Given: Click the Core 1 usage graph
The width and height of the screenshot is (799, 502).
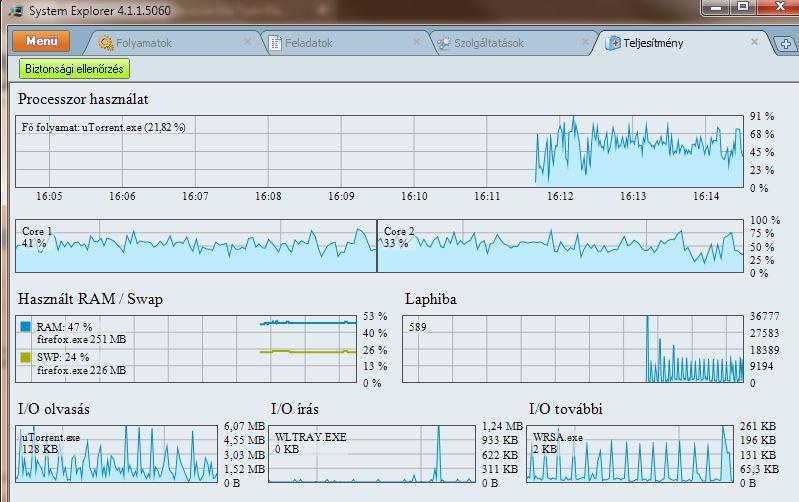Looking at the screenshot, I should (196, 246).
